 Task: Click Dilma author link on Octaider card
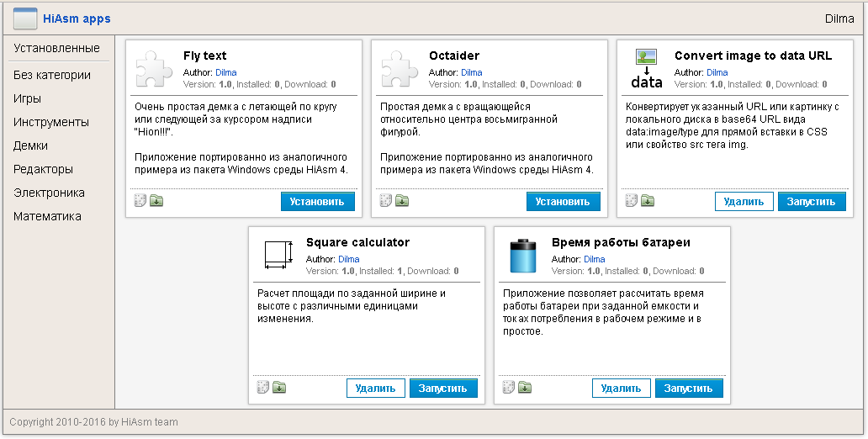click(x=472, y=73)
